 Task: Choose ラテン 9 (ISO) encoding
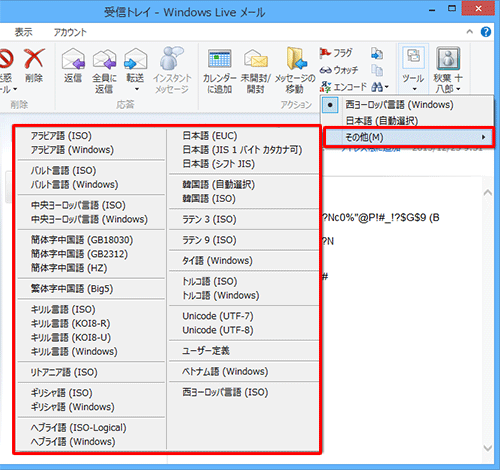[209, 240]
